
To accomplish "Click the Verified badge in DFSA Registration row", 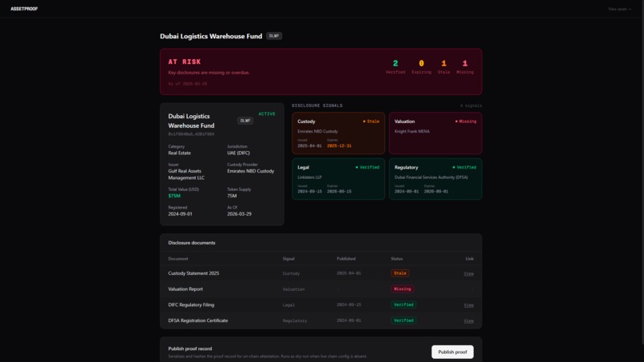I will click(403, 320).
